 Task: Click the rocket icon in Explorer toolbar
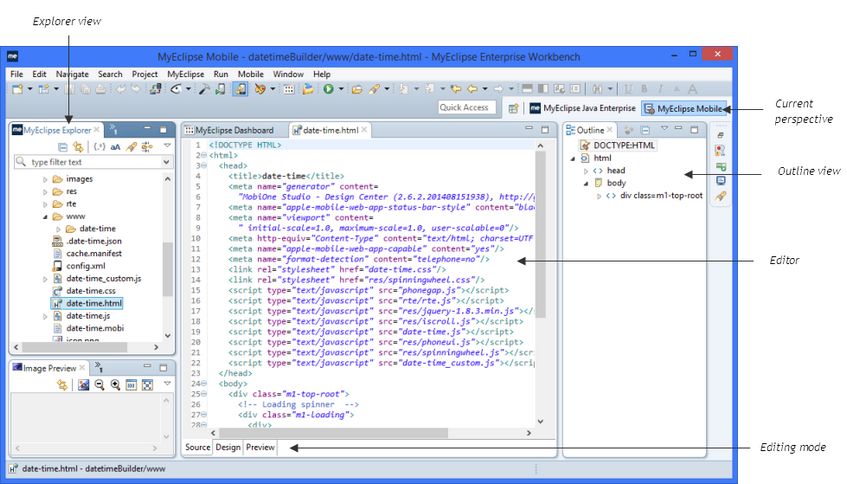[x=131, y=147]
